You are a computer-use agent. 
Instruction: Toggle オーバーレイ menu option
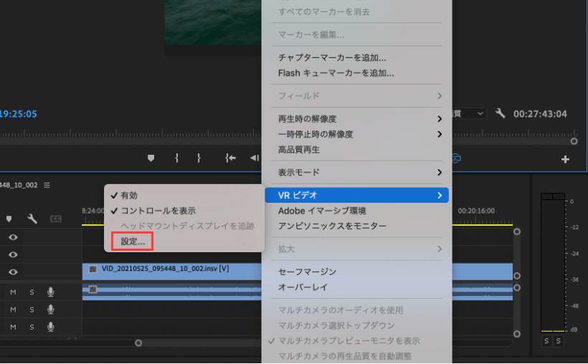point(356,287)
